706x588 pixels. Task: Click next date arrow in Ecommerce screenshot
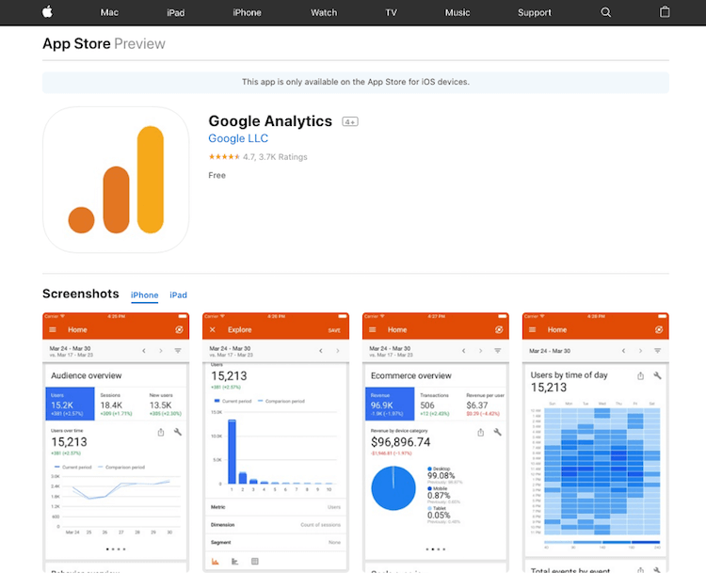(x=480, y=351)
